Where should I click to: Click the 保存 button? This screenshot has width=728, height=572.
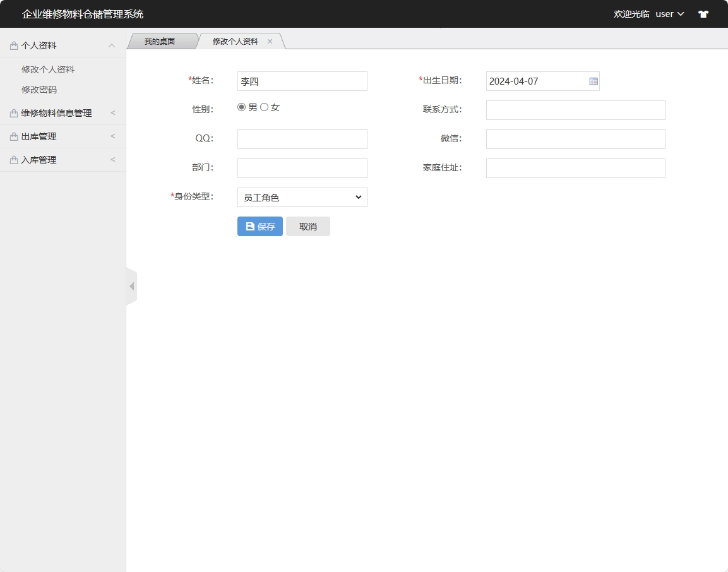(260, 226)
